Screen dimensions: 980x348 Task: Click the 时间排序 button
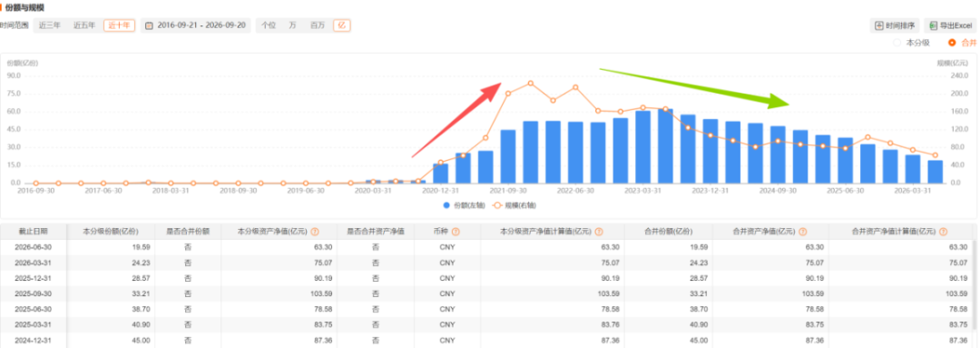895,25
